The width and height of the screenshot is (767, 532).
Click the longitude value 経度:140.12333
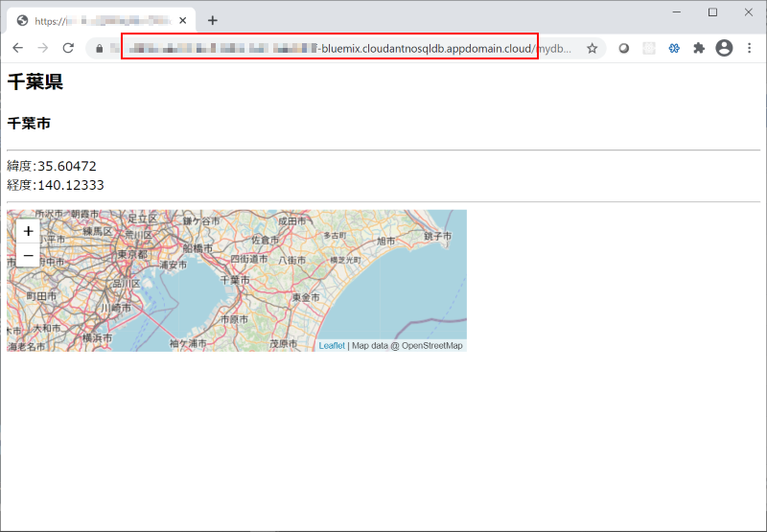(x=56, y=185)
